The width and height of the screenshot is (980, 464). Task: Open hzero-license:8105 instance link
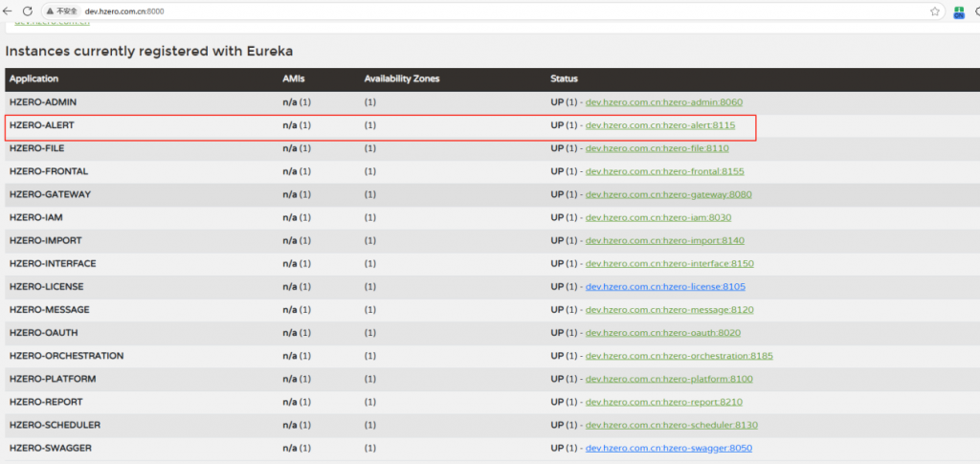tap(665, 286)
